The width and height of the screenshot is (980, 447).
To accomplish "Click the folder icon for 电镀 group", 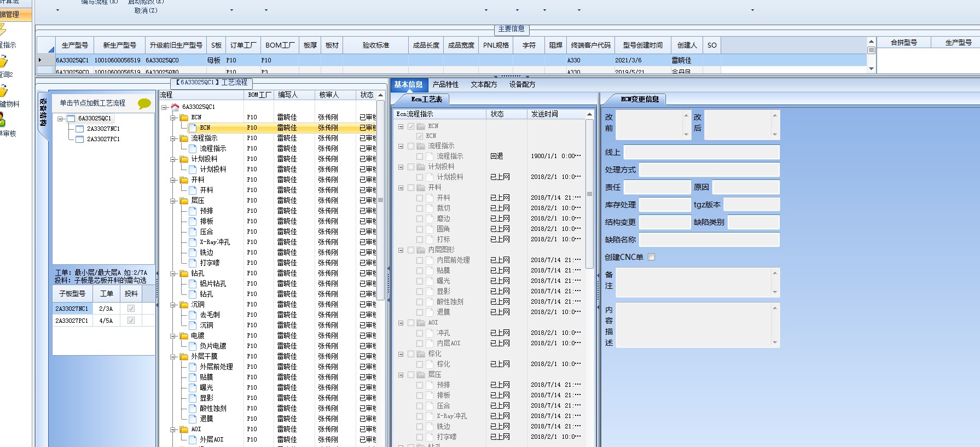I will tap(184, 335).
